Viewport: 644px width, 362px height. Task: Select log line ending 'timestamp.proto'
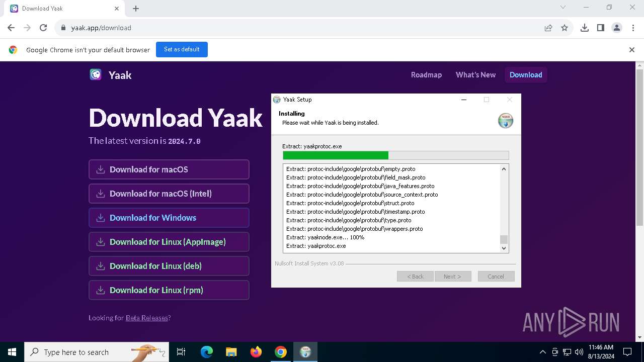[355, 212]
